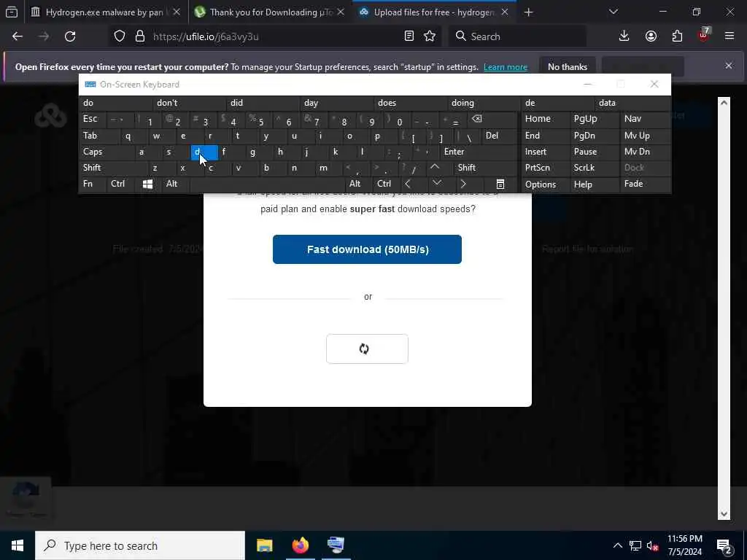Toggle the Nav key
The image size is (747, 560).
pyautogui.click(x=645, y=119)
